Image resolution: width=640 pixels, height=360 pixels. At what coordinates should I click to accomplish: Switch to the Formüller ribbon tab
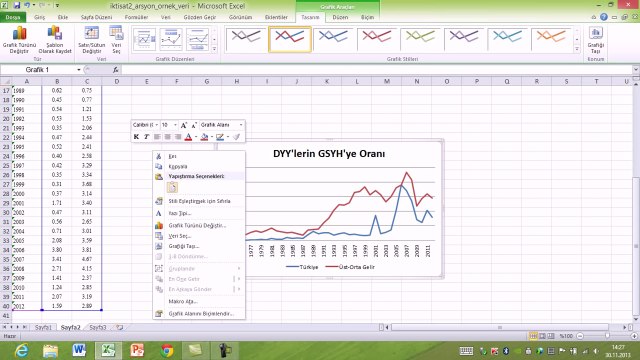(x=136, y=17)
